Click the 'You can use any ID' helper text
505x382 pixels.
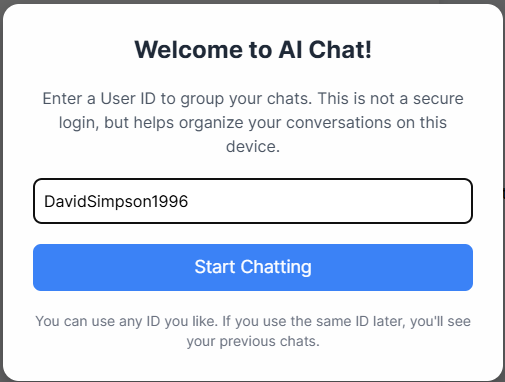(x=253, y=331)
